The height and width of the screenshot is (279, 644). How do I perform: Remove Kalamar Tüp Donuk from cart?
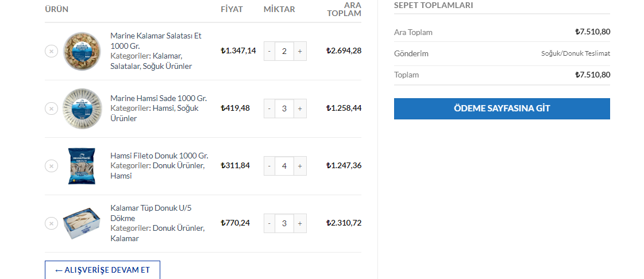(51, 223)
